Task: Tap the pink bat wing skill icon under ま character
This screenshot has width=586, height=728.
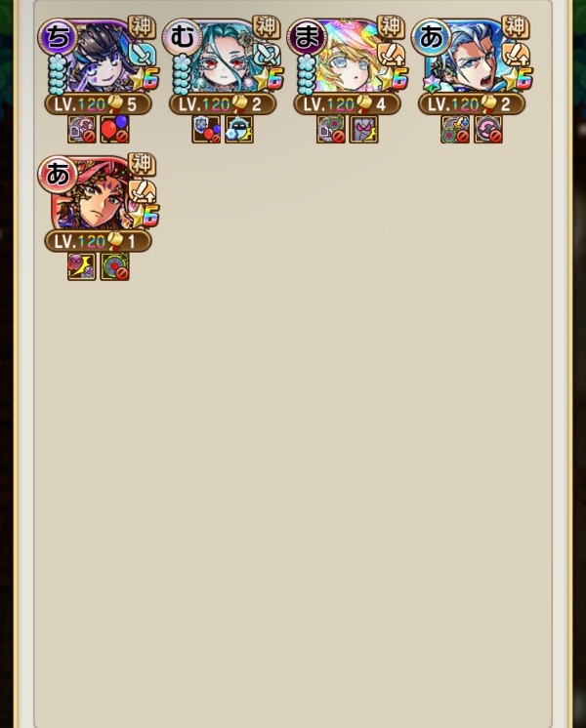Action: tap(364, 129)
